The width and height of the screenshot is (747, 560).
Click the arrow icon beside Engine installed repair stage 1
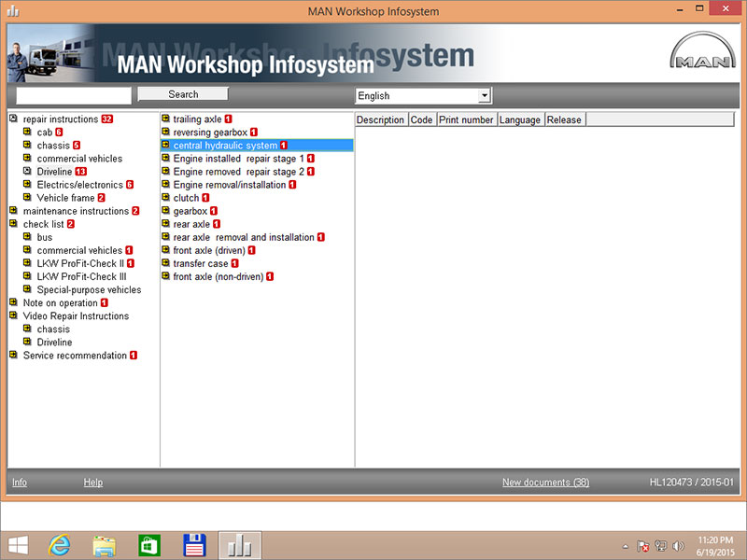(x=166, y=158)
